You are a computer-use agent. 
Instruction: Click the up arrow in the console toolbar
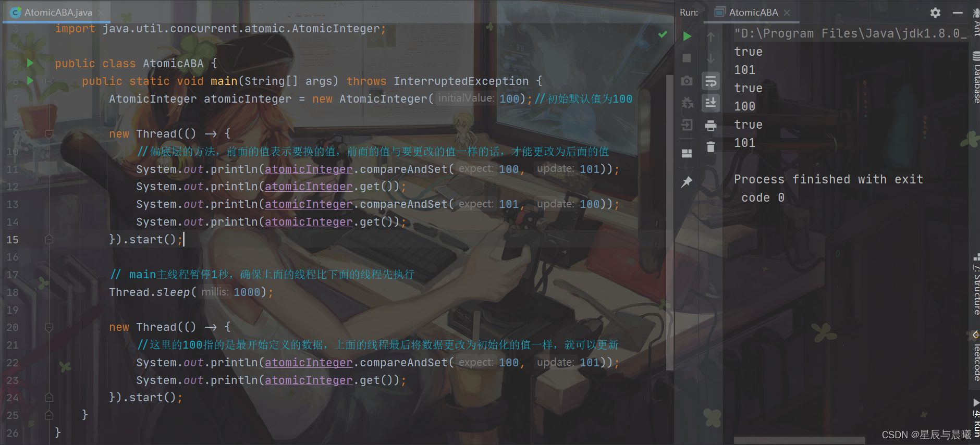(x=710, y=36)
